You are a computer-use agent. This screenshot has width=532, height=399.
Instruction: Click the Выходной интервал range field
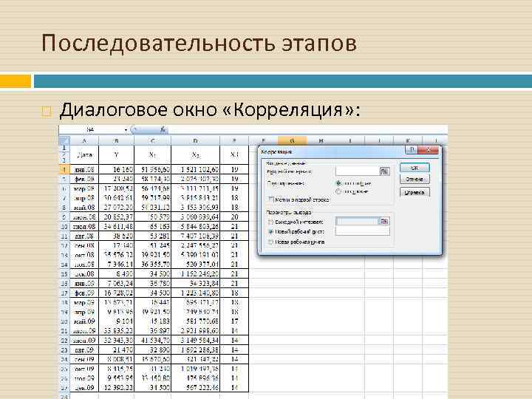(357, 222)
